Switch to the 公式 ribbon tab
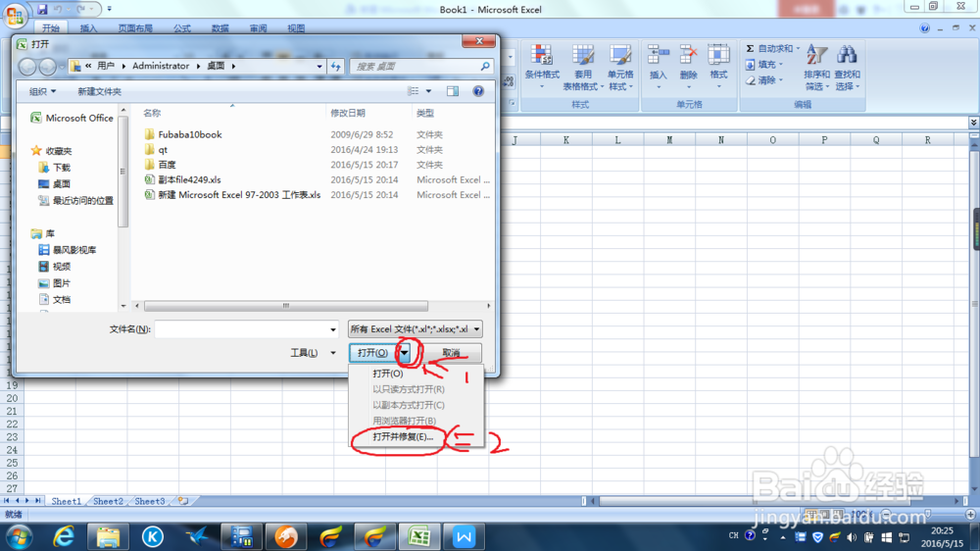The width and height of the screenshot is (980, 551). (x=182, y=28)
